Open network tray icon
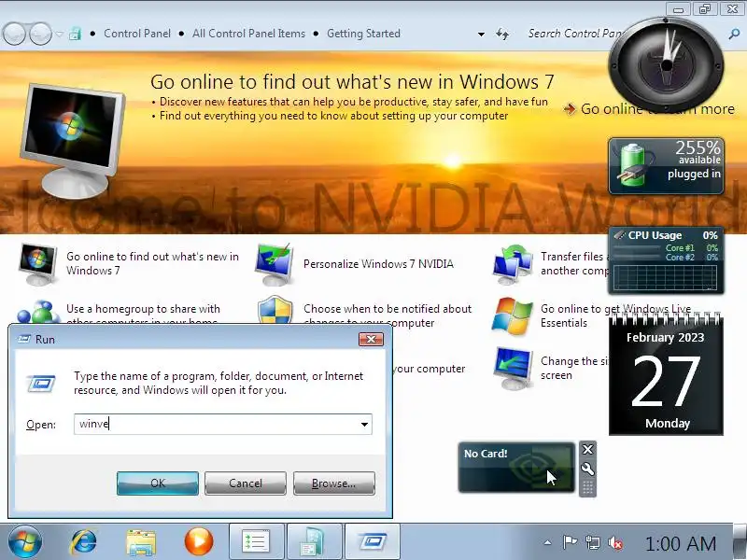747x560 pixels. [593, 542]
